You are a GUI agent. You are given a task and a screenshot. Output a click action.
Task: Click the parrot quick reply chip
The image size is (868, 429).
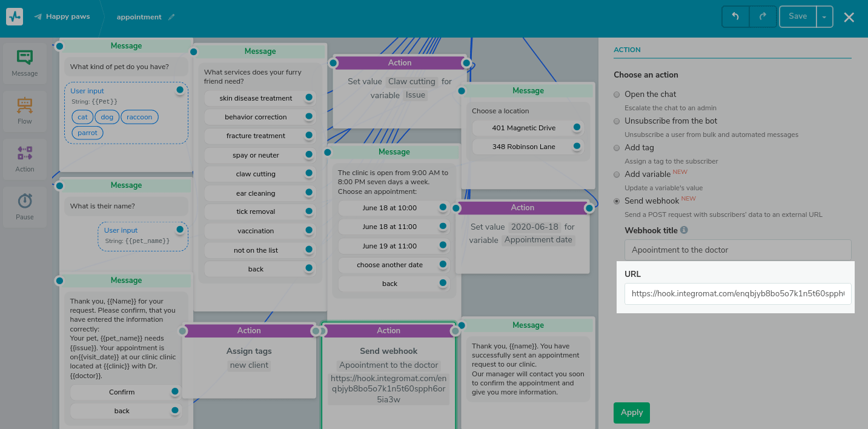coord(87,133)
